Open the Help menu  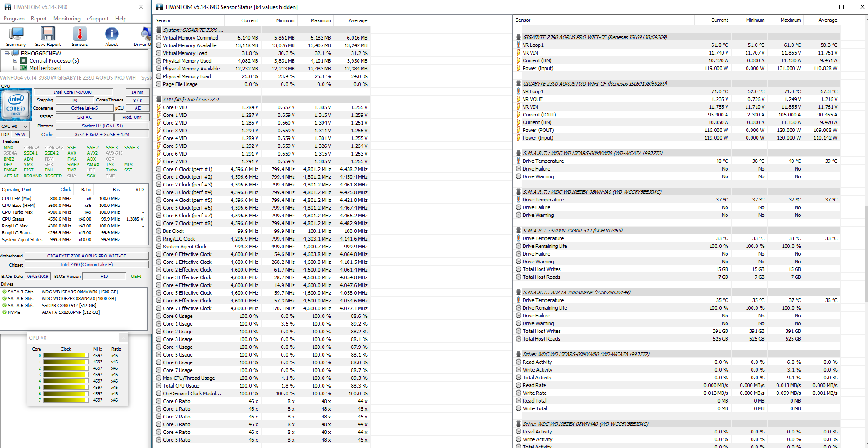pos(121,19)
